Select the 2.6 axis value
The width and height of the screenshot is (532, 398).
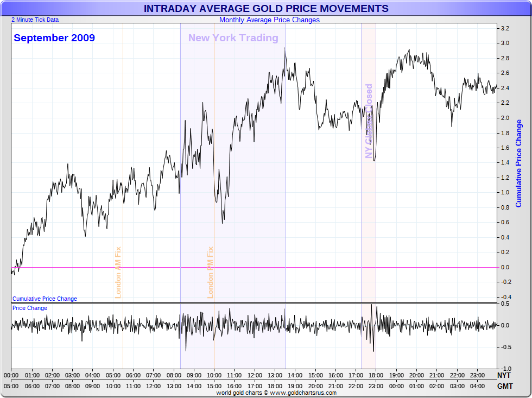click(x=505, y=73)
